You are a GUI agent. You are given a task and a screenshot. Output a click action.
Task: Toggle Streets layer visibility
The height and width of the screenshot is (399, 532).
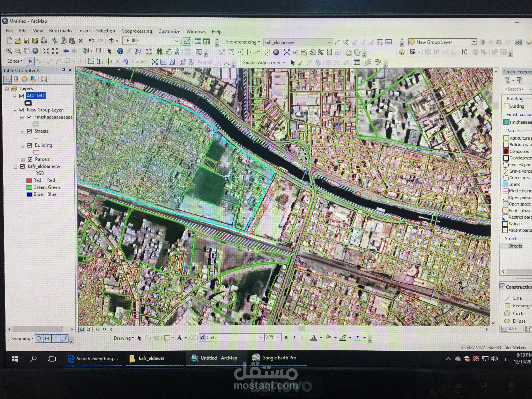pyautogui.click(x=29, y=131)
